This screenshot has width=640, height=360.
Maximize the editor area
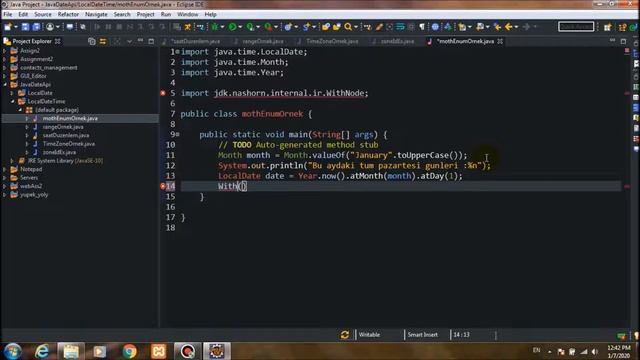click(623, 41)
